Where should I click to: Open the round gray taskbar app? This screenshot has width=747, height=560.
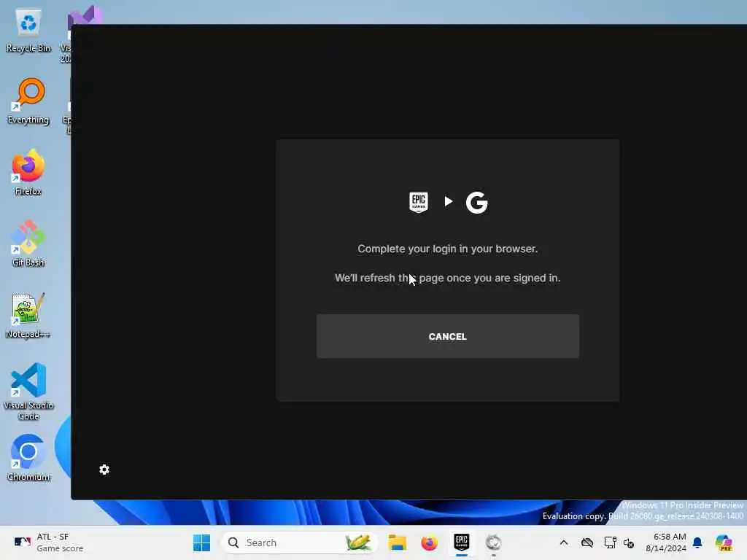tap(494, 542)
